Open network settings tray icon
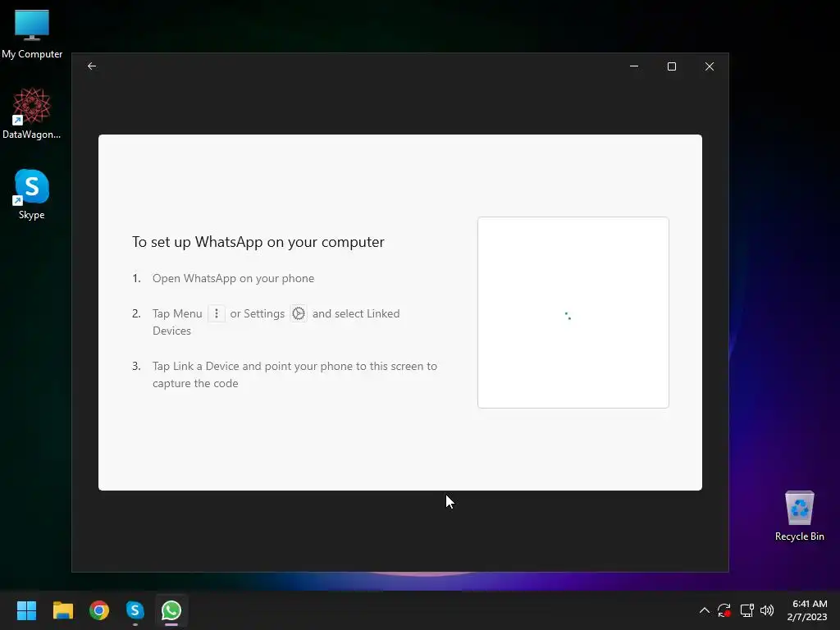The width and height of the screenshot is (840, 630). pos(746,610)
